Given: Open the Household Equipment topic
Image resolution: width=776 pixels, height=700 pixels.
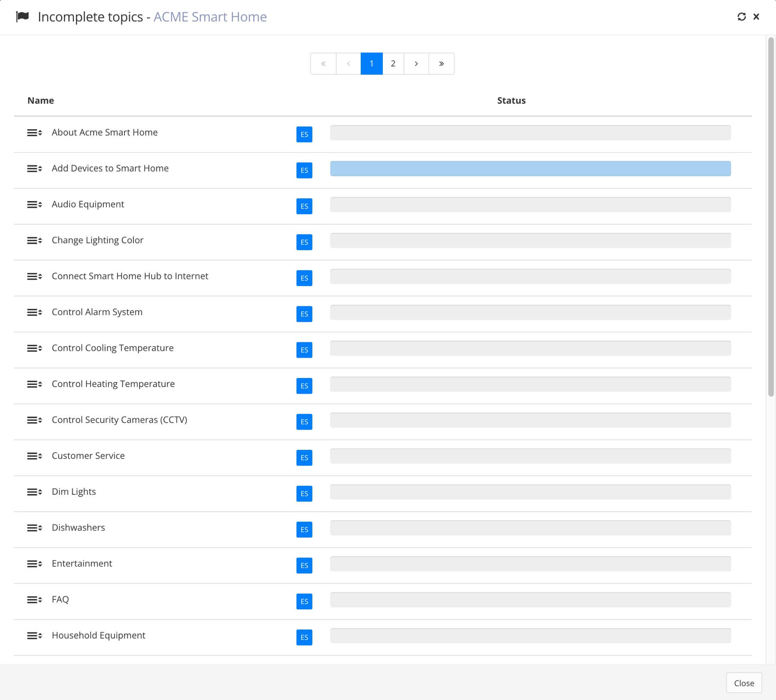Looking at the screenshot, I should 98,635.
